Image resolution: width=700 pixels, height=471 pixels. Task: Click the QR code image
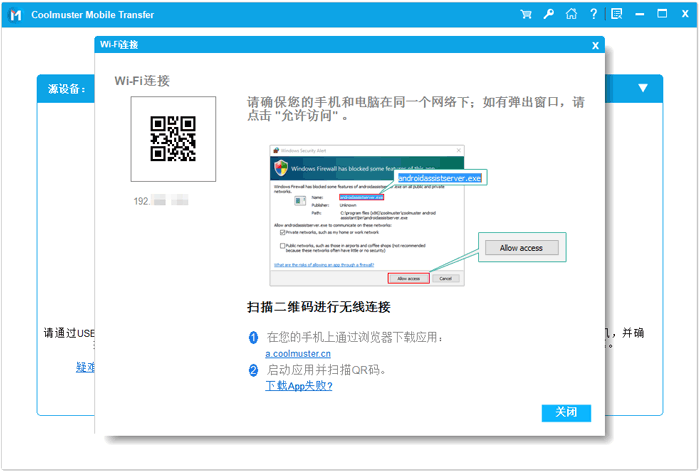point(172,139)
